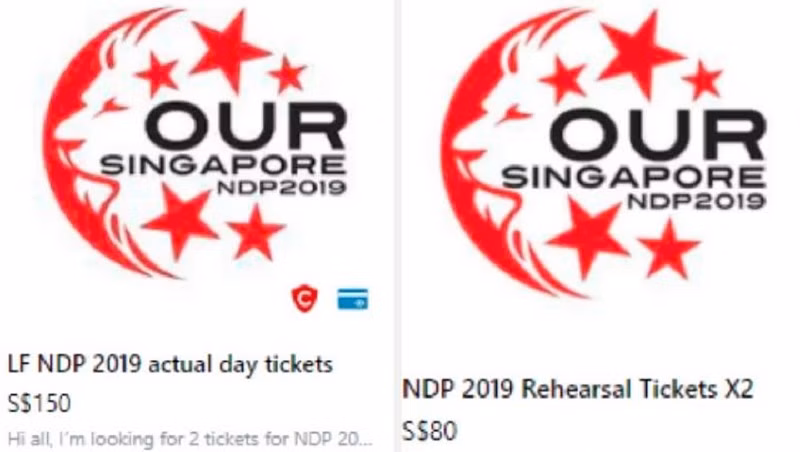Click the SINGAPORE word in the left logo

[x=223, y=166]
